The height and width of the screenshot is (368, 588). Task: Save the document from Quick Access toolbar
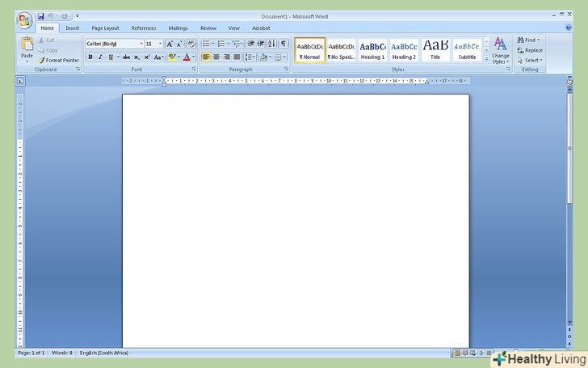pos(41,16)
